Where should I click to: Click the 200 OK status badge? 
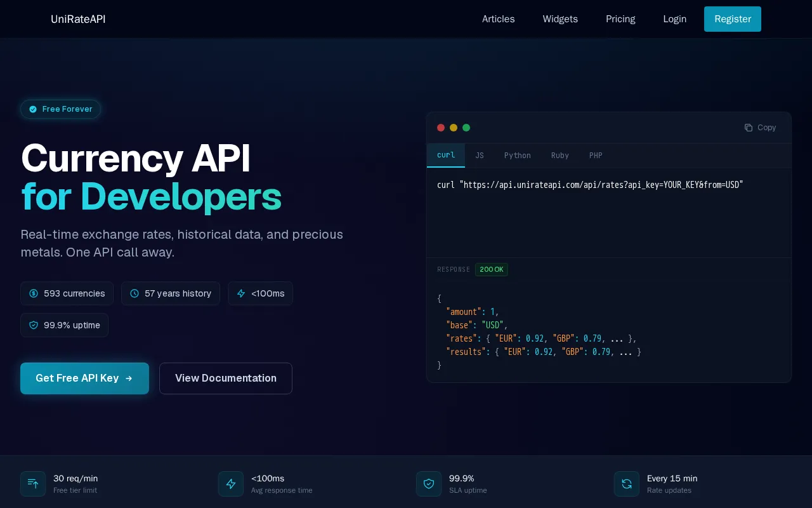pos(492,270)
